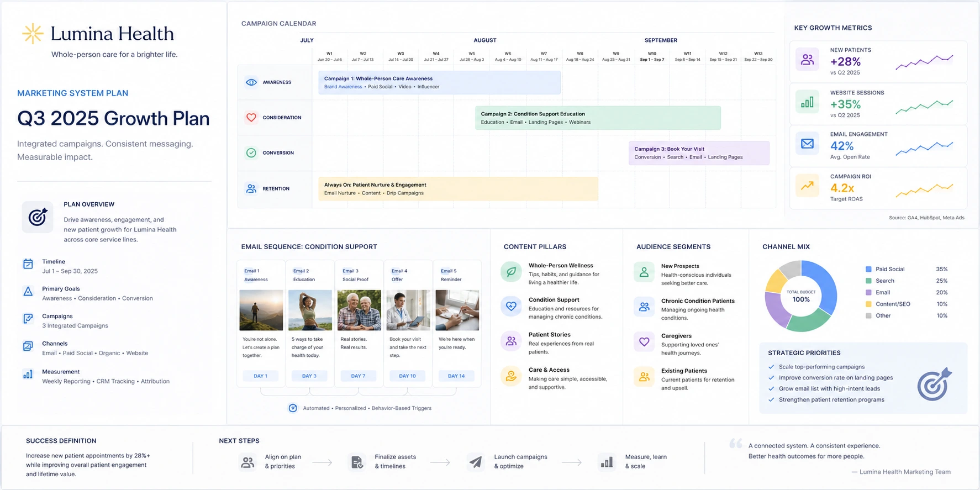Click the Email Engagement envelope icon
Image resolution: width=980 pixels, height=490 pixels.
tap(808, 144)
